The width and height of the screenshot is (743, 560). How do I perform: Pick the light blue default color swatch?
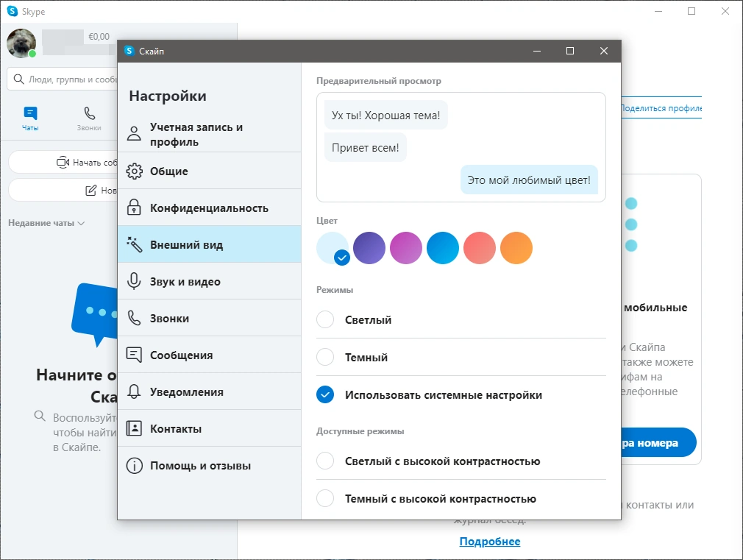(333, 247)
